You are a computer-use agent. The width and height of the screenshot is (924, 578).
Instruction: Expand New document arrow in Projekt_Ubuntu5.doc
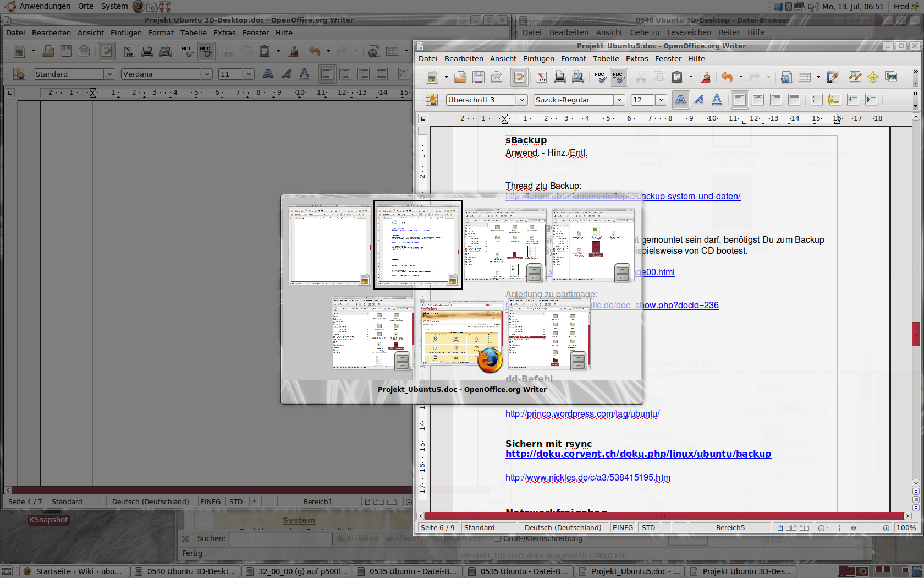446,77
